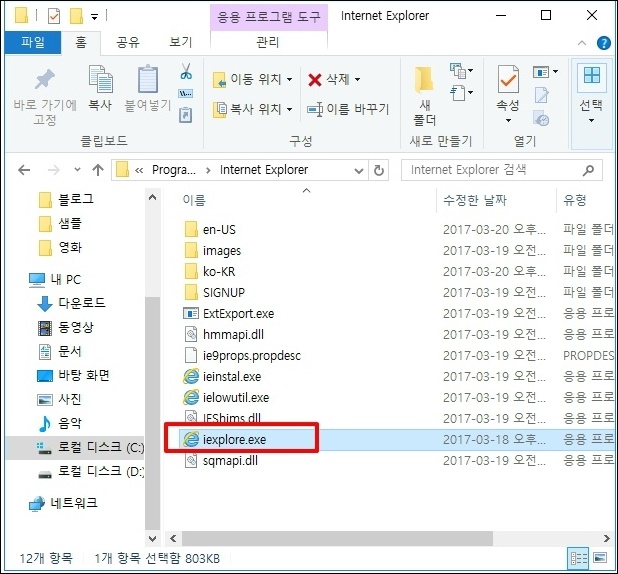Open Downloads (다운로드) in navigation pane

(x=71, y=303)
